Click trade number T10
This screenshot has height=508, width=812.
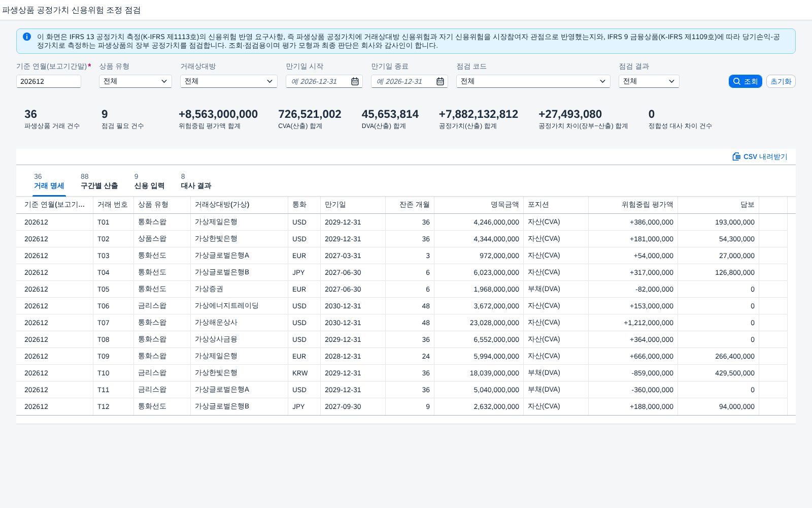[x=104, y=373]
